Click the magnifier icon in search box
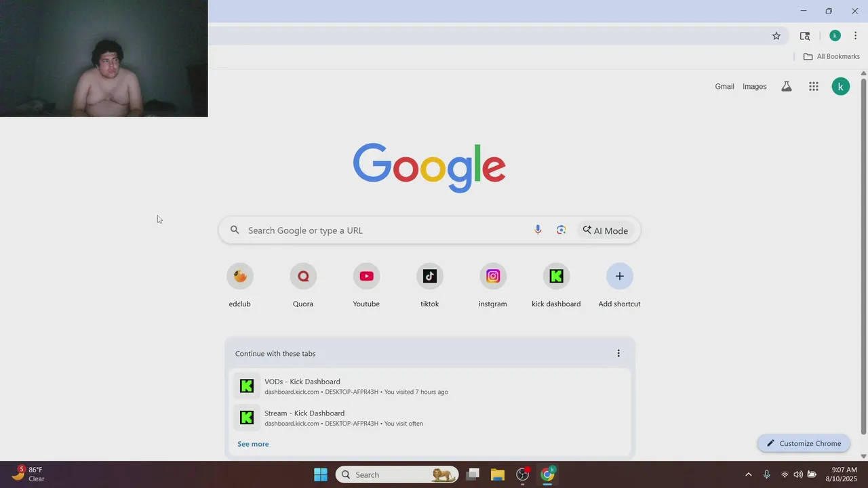Screen dimensions: 868x488 (x=235, y=230)
